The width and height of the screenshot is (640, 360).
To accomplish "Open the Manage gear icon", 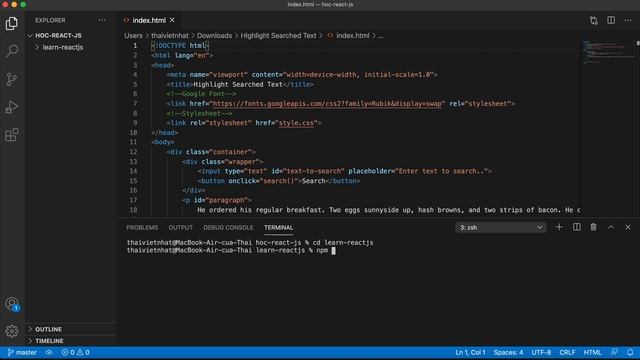I will [12, 331].
